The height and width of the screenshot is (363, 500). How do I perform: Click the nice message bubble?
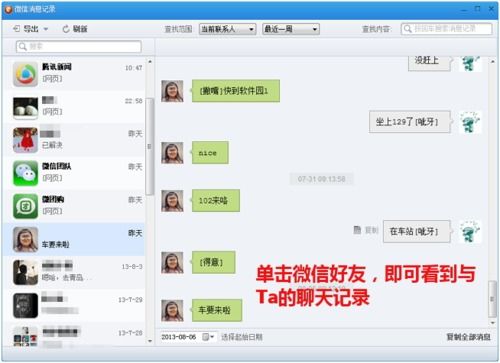pyautogui.click(x=210, y=153)
